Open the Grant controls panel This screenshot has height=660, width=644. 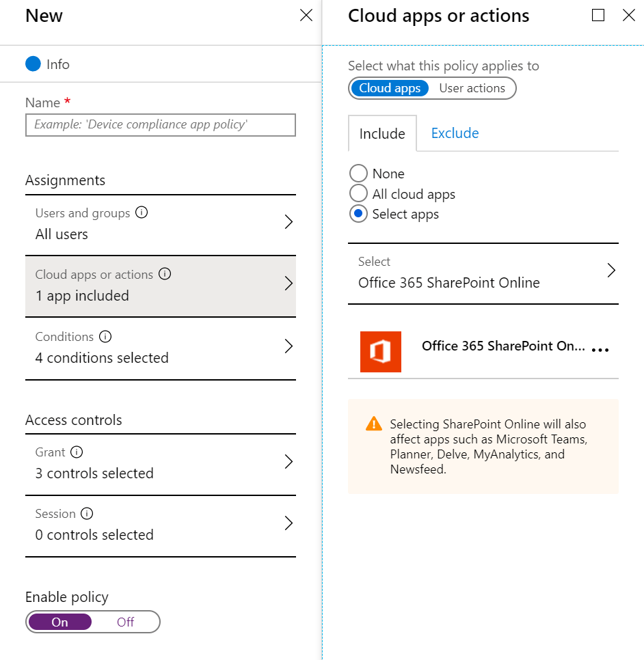click(289, 462)
